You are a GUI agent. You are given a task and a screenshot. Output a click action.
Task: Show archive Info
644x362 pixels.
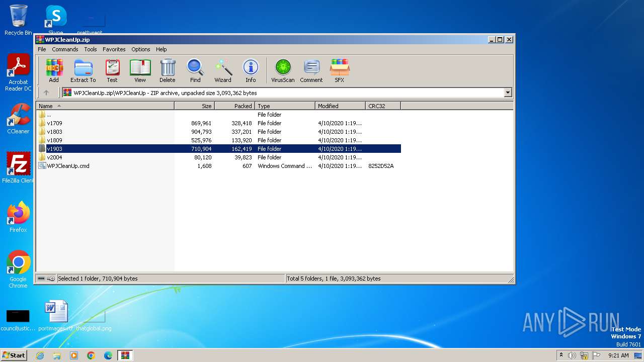point(251,70)
